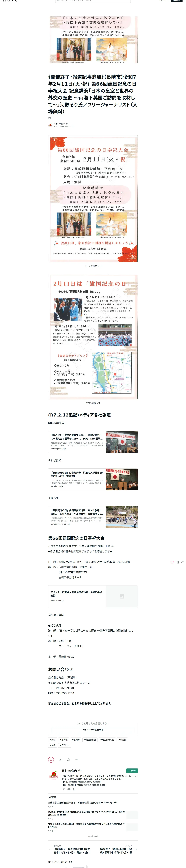Screen dimensions: 186x868
Task: Open the チラシ画像ウラ flyer back image
Action: 93,336
